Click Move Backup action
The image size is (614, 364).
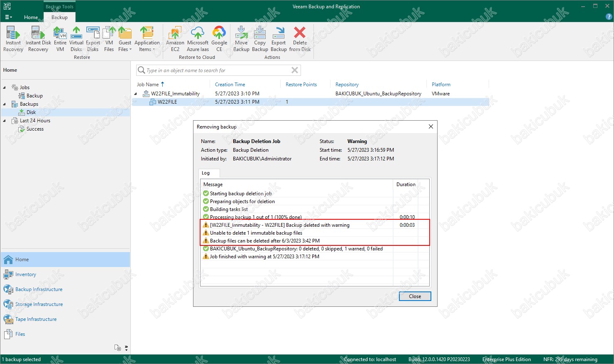pyautogui.click(x=241, y=39)
